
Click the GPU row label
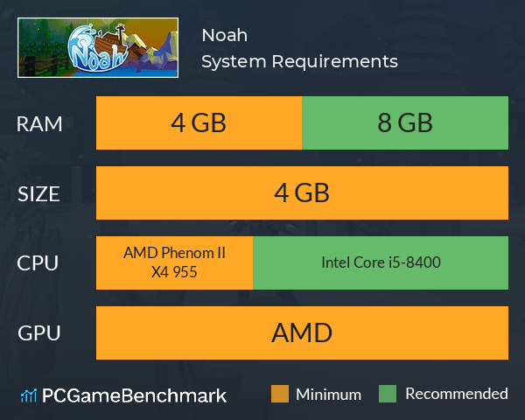[38, 333]
